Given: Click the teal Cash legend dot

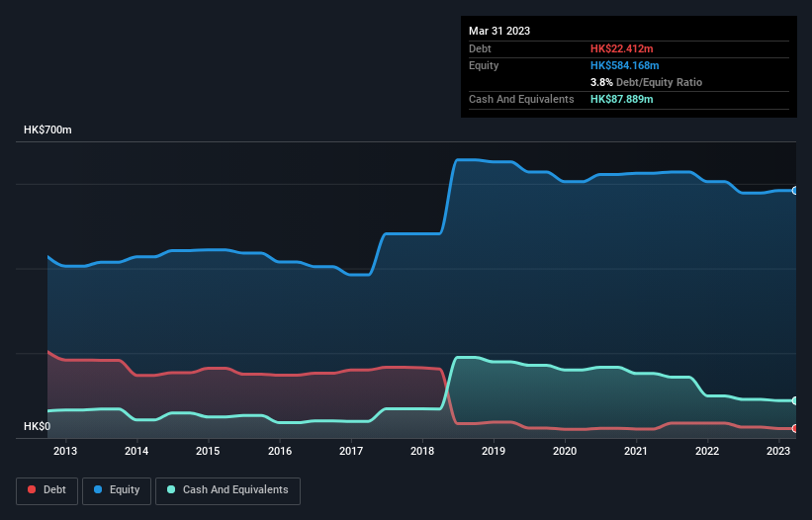Looking at the screenshot, I should coord(171,489).
